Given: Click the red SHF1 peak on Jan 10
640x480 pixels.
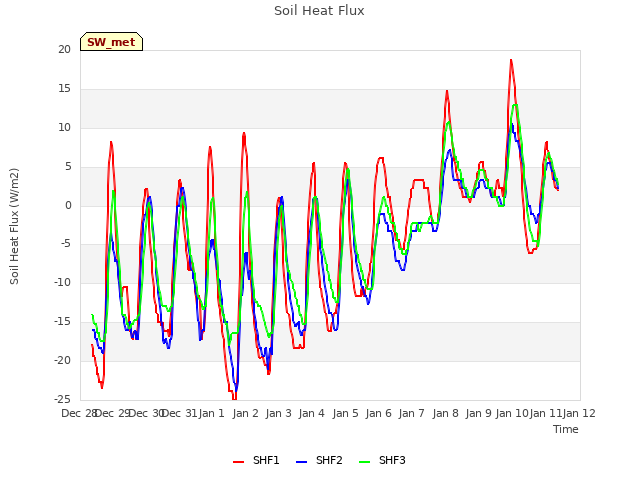Looking at the screenshot, I should coord(511,60).
